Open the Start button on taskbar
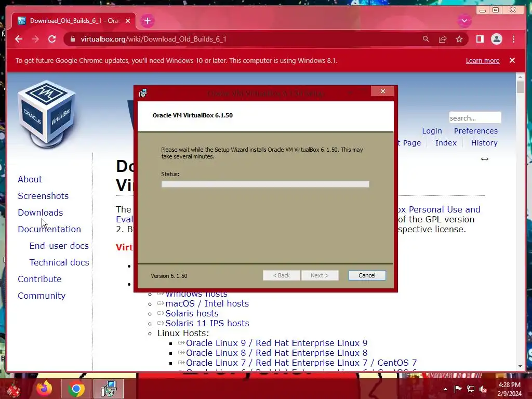Image resolution: width=532 pixels, height=399 pixels. pyautogui.click(x=14, y=389)
